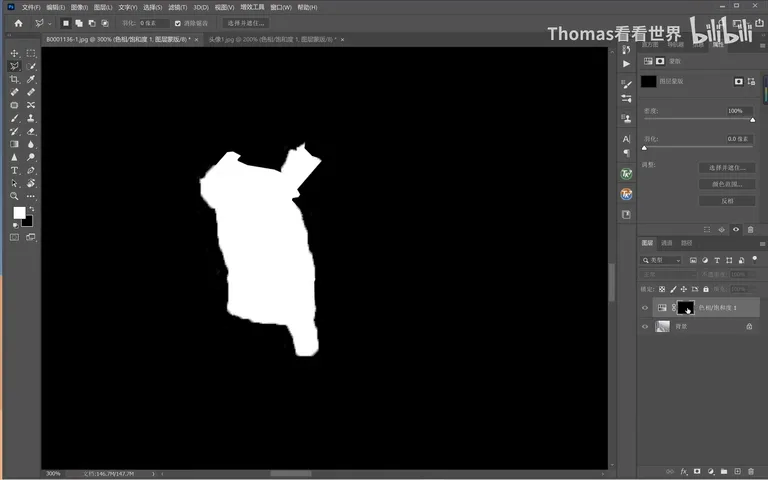The height and width of the screenshot is (480, 768).
Task: Open the layer blend mode dropdown
Action: point(668,275)
